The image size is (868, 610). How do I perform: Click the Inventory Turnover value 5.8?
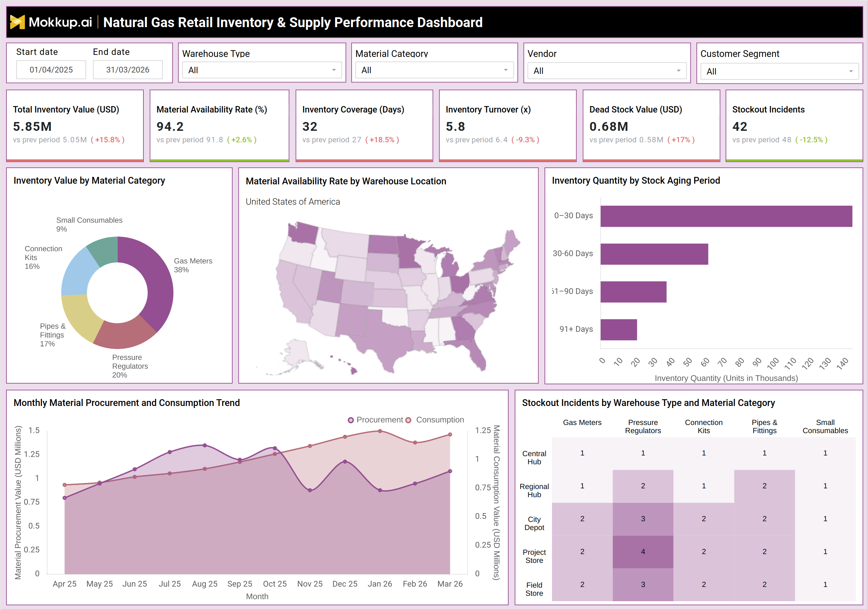point(455,127)
